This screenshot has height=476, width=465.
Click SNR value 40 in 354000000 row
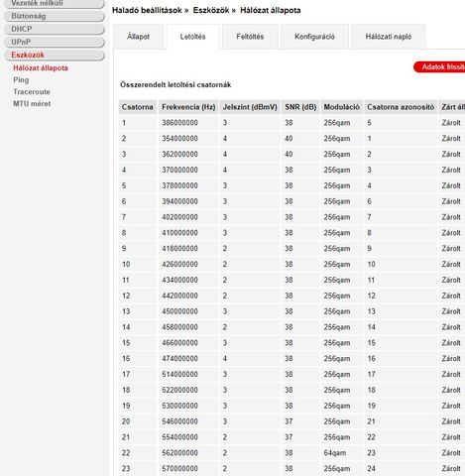tap(289, 139)
